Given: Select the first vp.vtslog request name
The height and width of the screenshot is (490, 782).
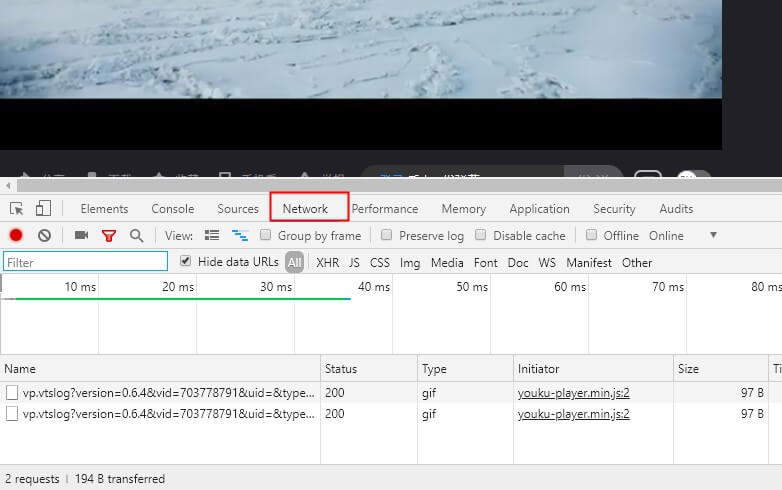Looking at the screenshot, I should [169, 393].
